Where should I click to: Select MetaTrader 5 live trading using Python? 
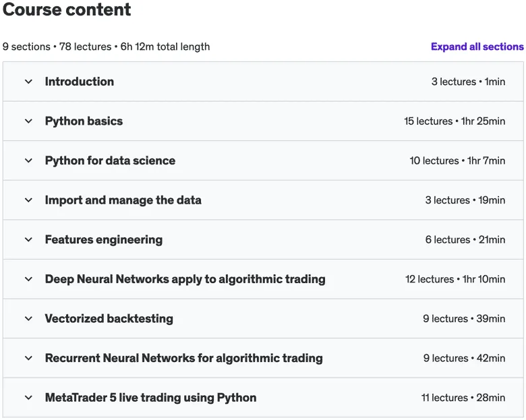pos(150,398)
